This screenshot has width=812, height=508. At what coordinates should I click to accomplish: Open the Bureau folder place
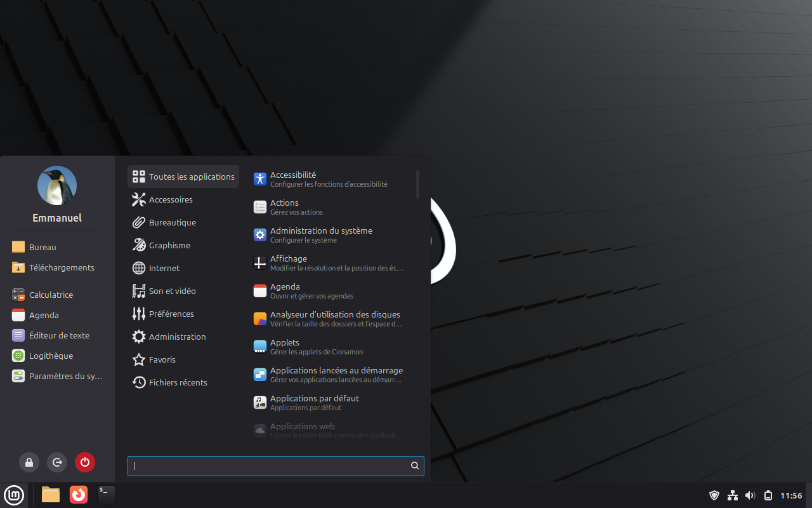[57, 247]
